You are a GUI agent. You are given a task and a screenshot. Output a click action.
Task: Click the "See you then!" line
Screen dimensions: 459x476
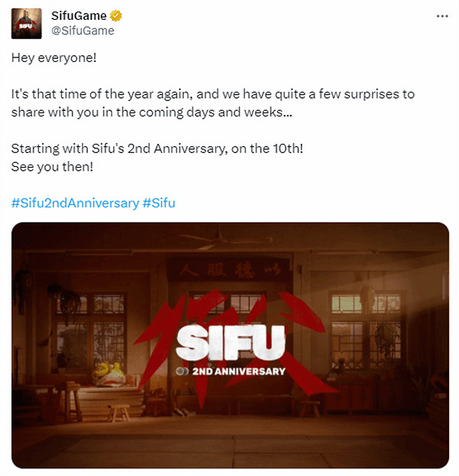(x=52, y=167)
